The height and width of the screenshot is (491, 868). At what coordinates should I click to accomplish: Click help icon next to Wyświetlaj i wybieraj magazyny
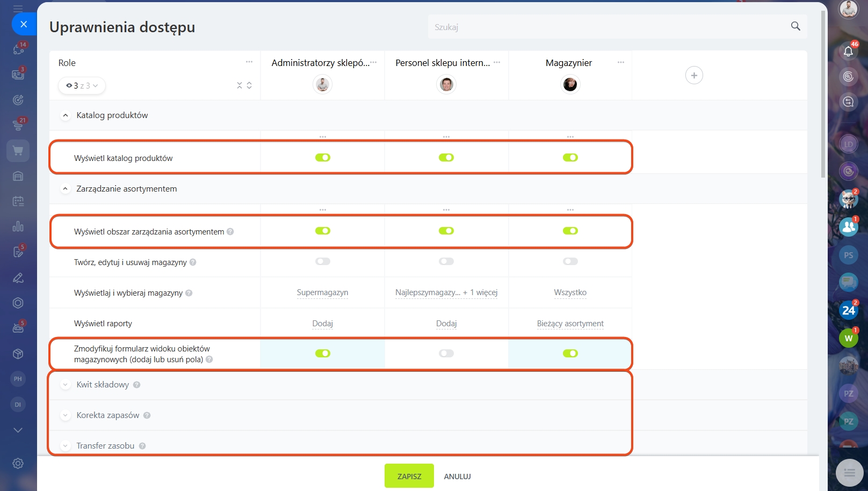[x=189, y=293]
